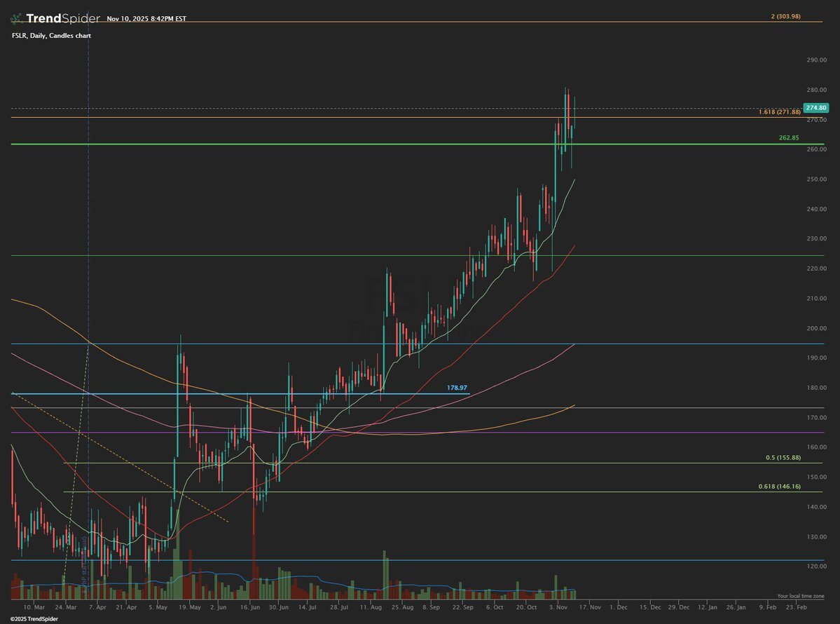Click the 170.00 price axis label

coord(816,418)
